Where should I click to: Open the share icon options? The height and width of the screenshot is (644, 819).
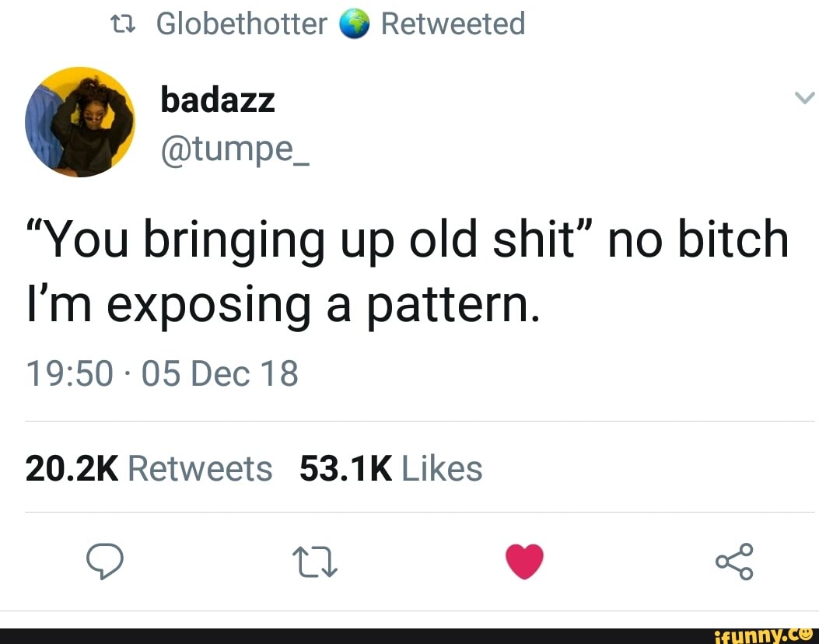point(734,562)
